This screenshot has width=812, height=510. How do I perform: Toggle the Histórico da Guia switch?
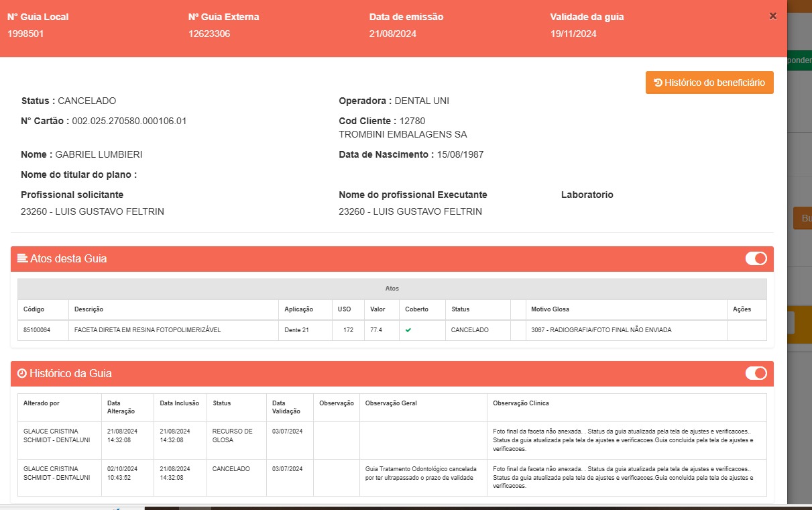(x=756, y=373)
